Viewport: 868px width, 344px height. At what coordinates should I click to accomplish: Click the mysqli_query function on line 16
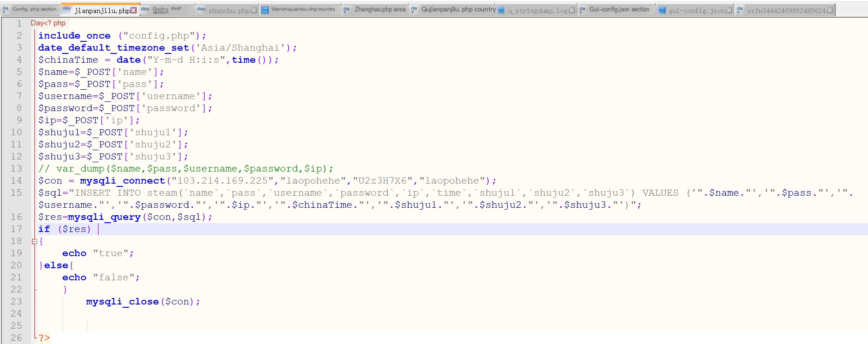pos(104,217)
